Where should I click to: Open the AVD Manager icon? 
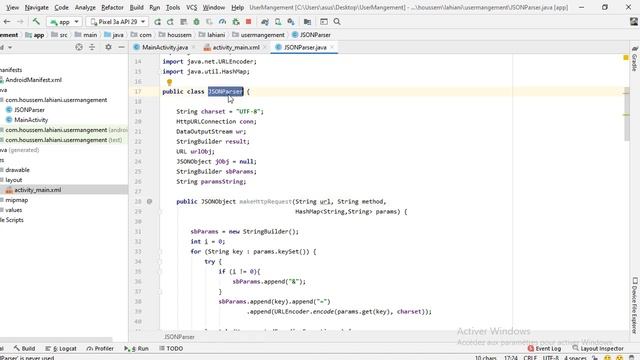click(x=278, y=22)
